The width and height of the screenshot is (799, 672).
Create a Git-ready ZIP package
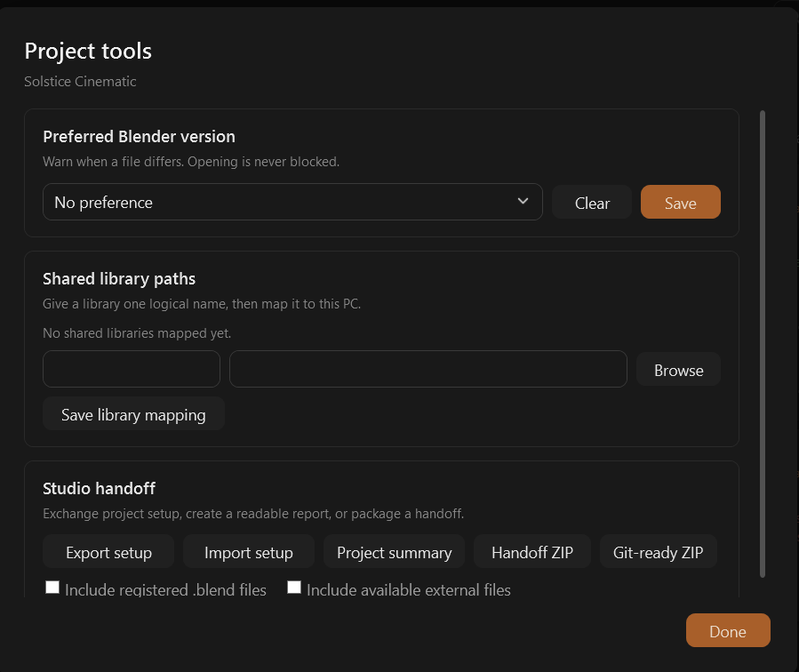pyautogui.click(x=659, y=552)
